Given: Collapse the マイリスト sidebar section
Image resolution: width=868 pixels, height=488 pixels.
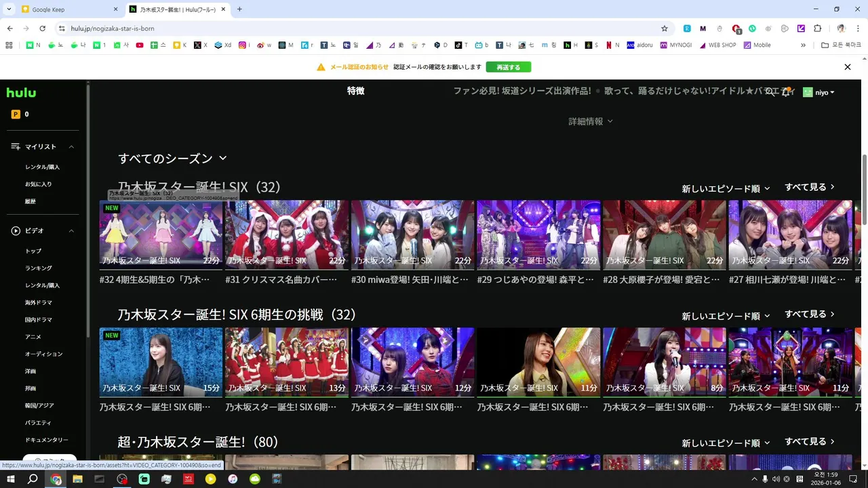Looking at the screenshot, I should click(71, 147).
